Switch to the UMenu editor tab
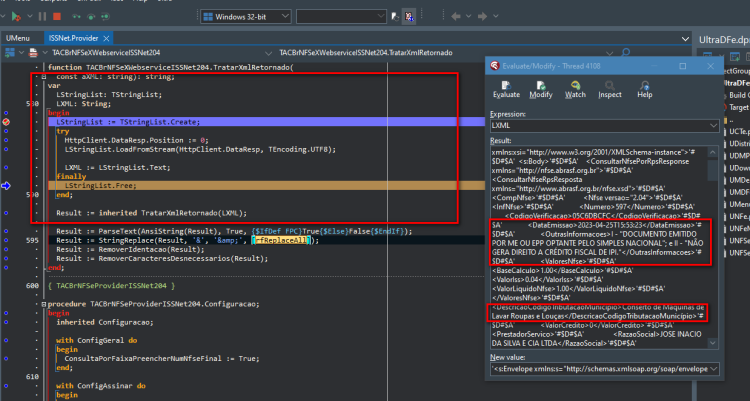Image resolution: width=750 pixels, height=401 pixels. [x=18, y=38]
